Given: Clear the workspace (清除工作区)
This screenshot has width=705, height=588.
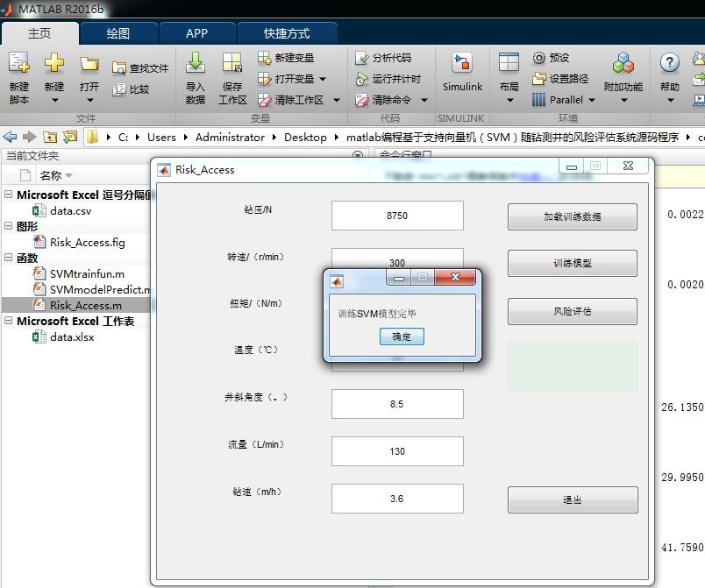Looking at the screenshot, I should (290, 100).
